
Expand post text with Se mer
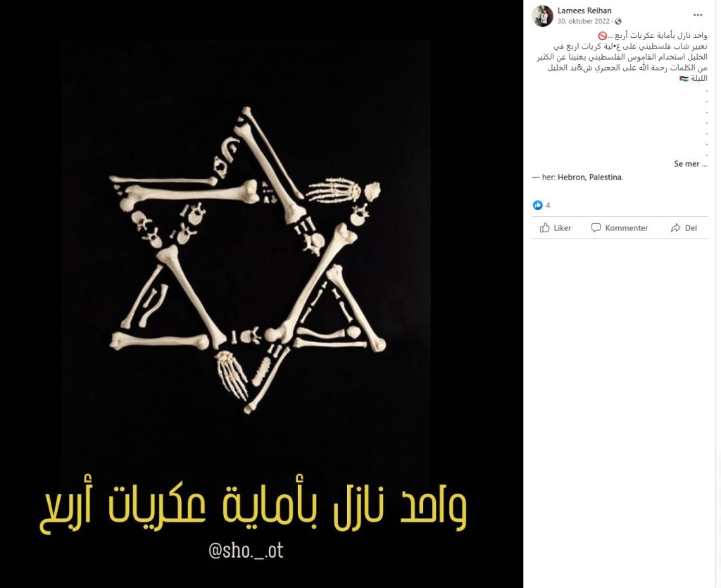(690, 163)
